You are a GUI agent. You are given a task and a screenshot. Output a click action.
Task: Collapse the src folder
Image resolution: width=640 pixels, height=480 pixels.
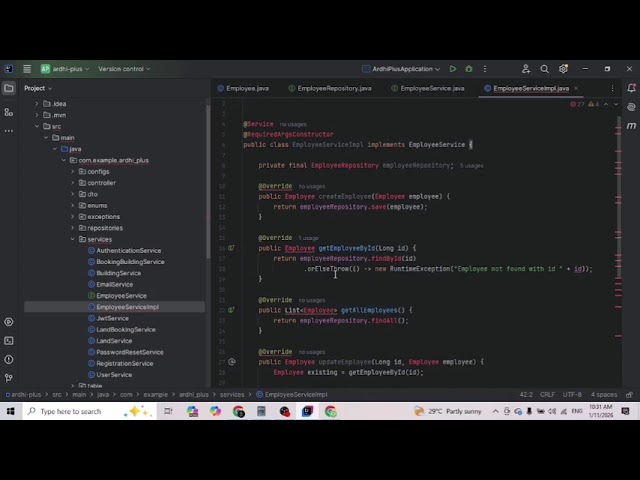tap(37, 127)
